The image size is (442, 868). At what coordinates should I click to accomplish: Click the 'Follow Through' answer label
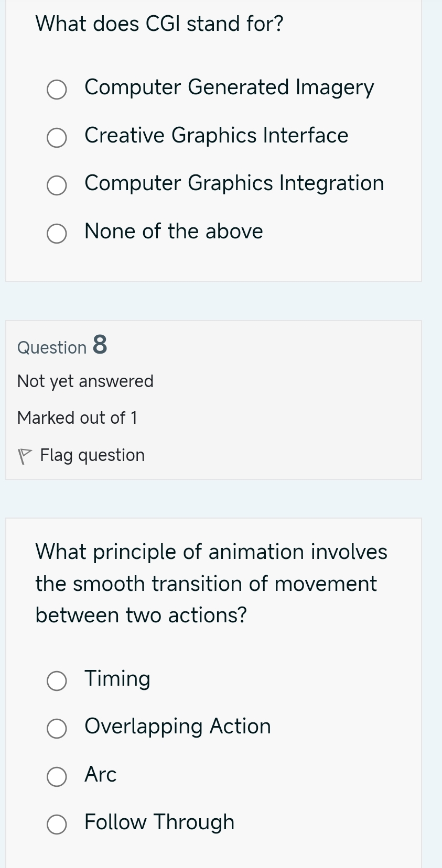point(159,821)
